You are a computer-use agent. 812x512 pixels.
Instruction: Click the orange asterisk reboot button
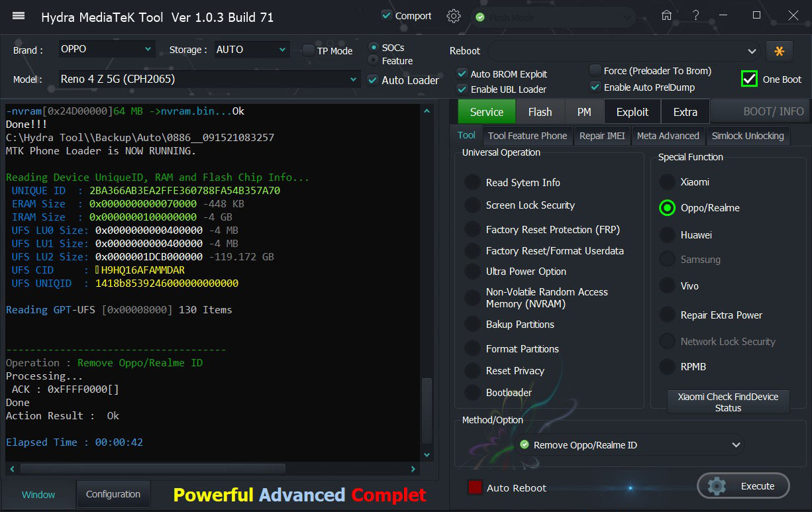pos(780,51)
